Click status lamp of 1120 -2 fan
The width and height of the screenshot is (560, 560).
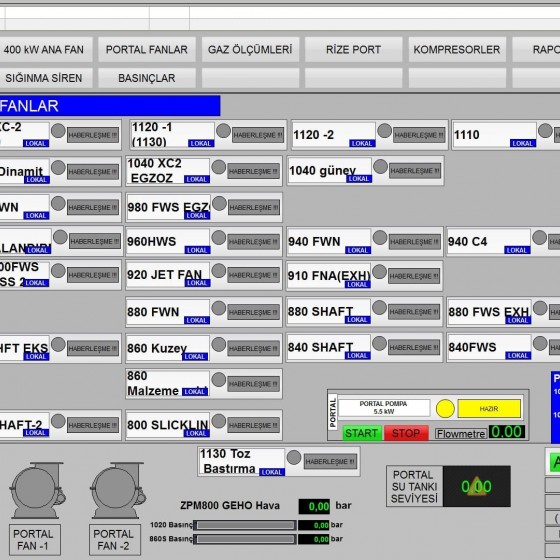click(385, 131)
